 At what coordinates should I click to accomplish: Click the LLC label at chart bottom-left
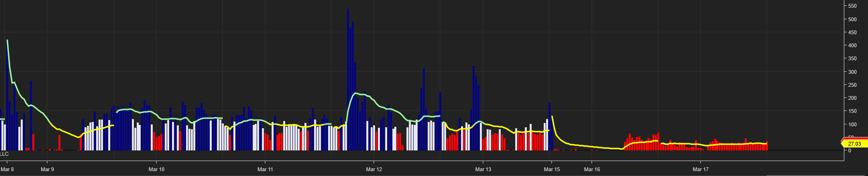[x=4, y=154]
